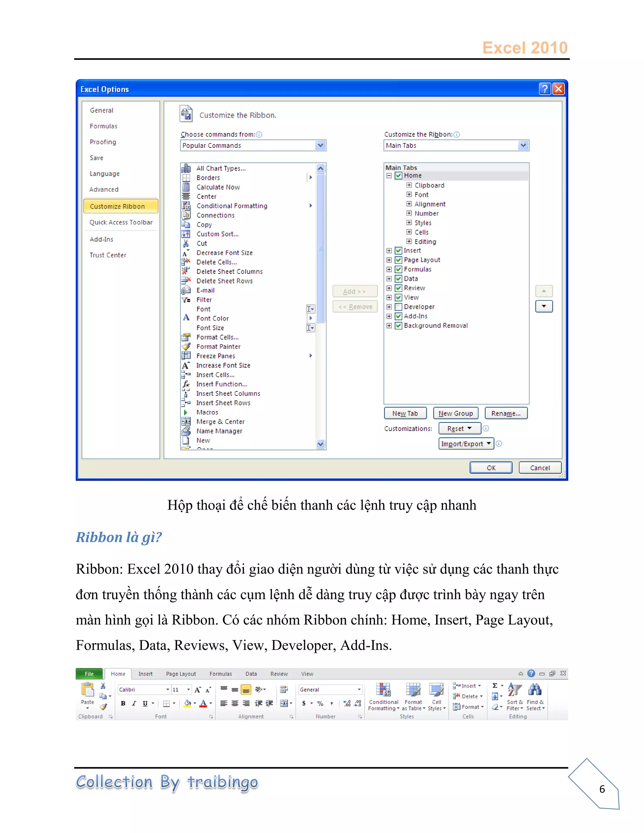
Task: Open Sort & Filter in Editing group
Action: (x=515, y=697)
